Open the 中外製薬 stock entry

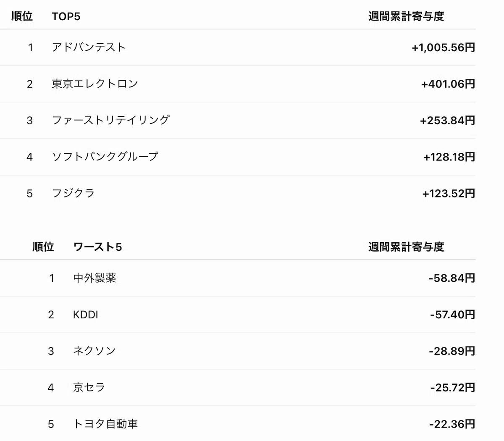pyautogui.click(x=94, y=278)
